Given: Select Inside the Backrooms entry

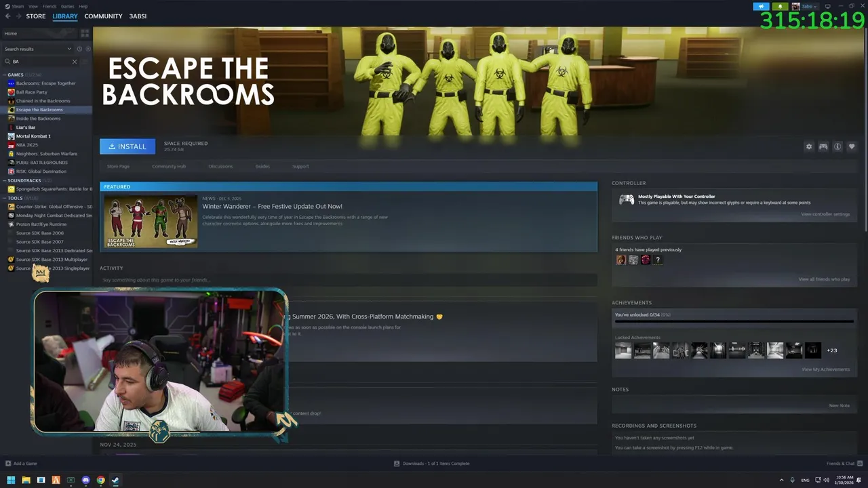Looking at the screenshot, I should (38, 119).
